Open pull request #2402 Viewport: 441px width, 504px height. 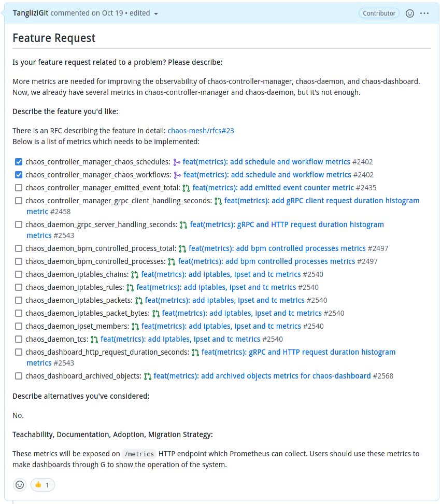click(265, 162)
